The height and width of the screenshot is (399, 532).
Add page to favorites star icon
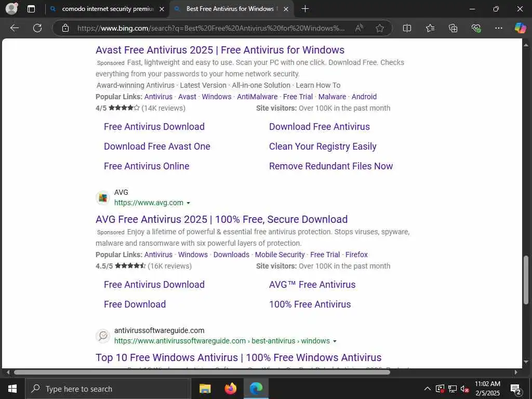tap(380, 28)
